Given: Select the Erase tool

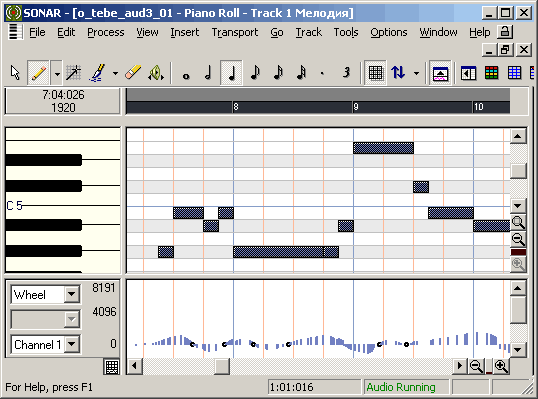Looking at the screenshot, I should [x=133, y=73].
